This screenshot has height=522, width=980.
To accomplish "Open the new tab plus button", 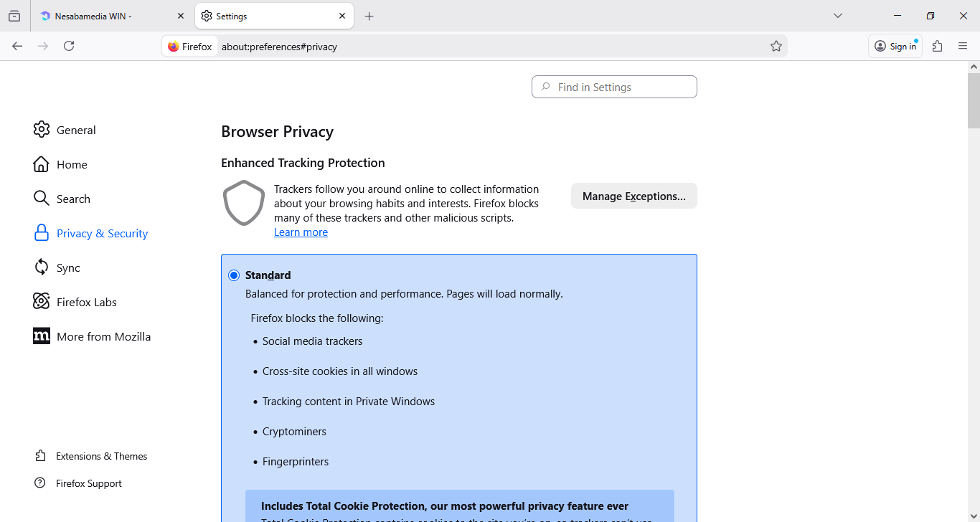I will tap(369, 16).
